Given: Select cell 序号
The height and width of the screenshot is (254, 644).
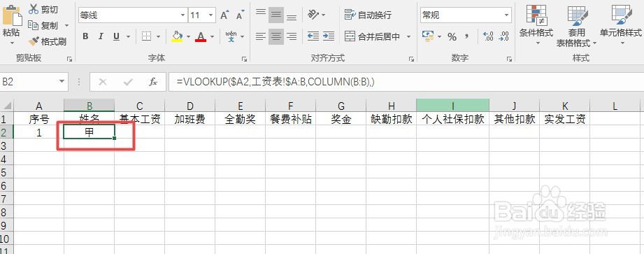Looking at the screenshot, I should [39, 119].
